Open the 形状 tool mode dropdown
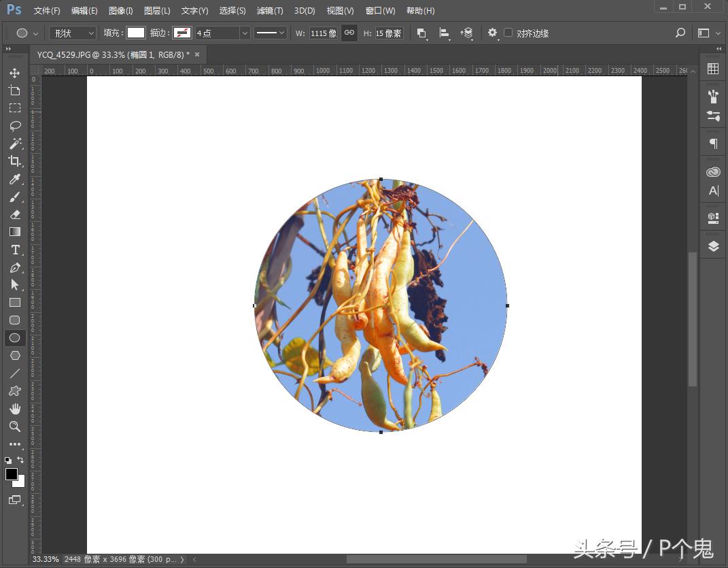The width and height of the screenshot is (728, 568). tap(72, 33)
